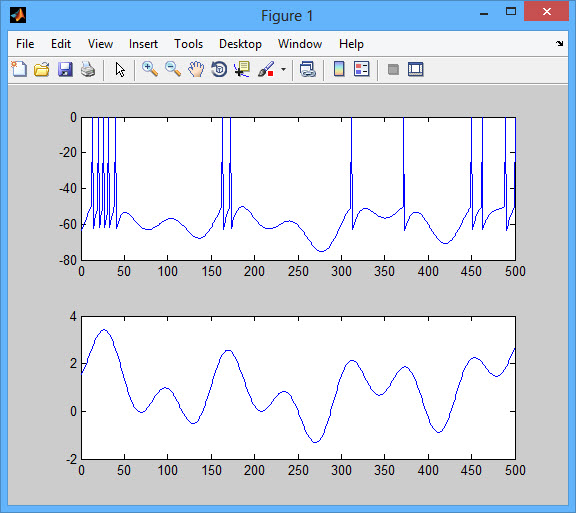This screenshot has height=513, width=576.
Task: Select the Rotate 3D tool
Action: 219,69
